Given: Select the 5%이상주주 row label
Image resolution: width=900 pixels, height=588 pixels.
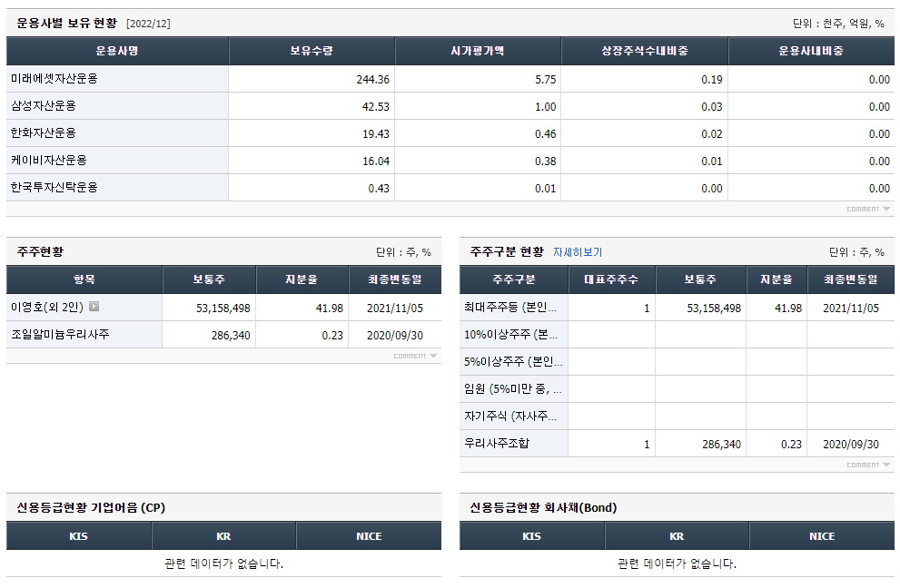Looking at the screenshot, I should coord(513,361).
